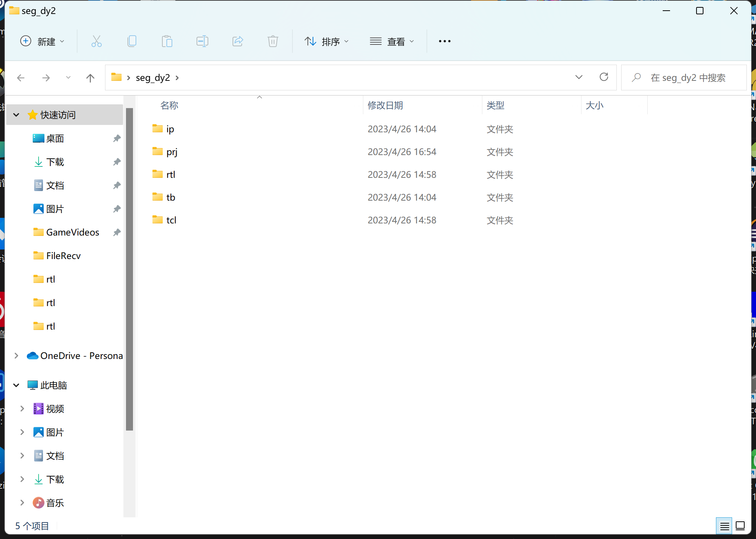Screen dimensions: 756x539
Task: Go back with the left arrow
Action: point(21,78)
